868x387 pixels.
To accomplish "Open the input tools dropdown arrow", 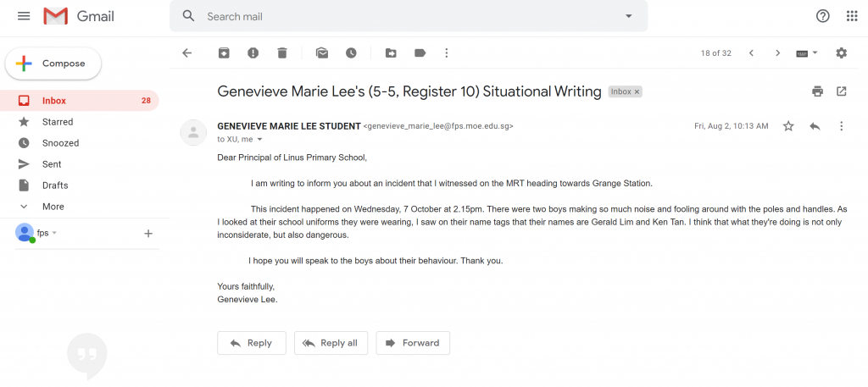I will [x=815, y=53].
